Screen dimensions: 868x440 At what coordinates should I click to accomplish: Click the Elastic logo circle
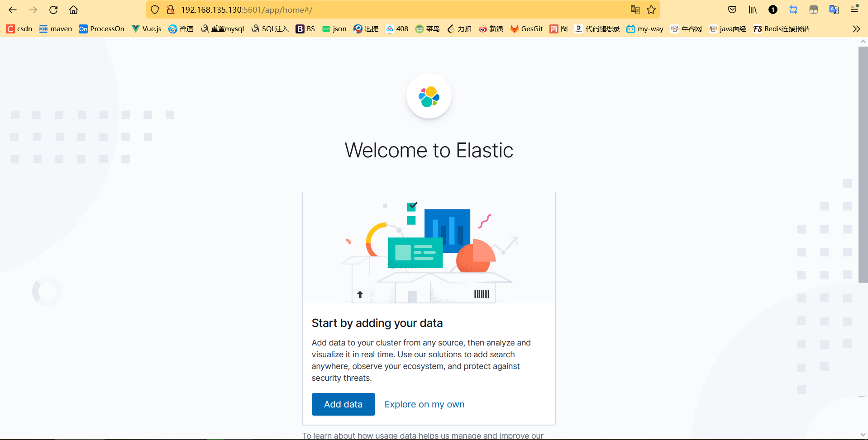click(429, 96)
